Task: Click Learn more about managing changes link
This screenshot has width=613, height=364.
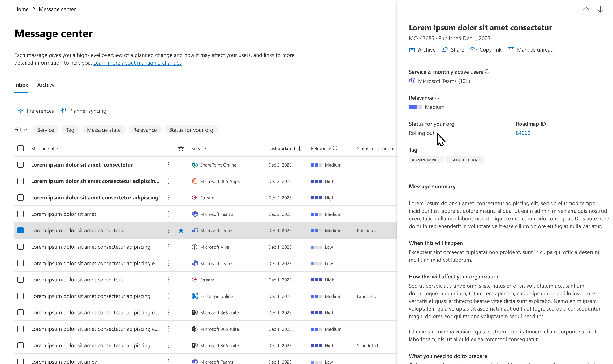Action: [x=137, y=63]
